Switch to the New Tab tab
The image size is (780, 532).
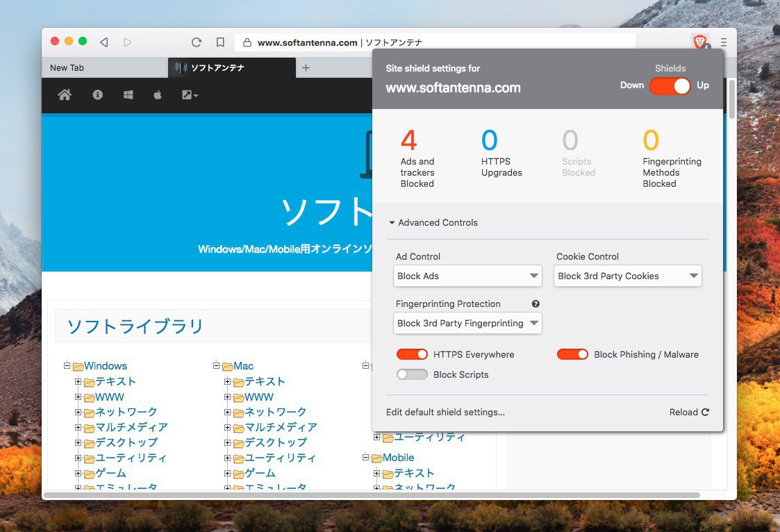pyautogui.click(x=105, y=67)
